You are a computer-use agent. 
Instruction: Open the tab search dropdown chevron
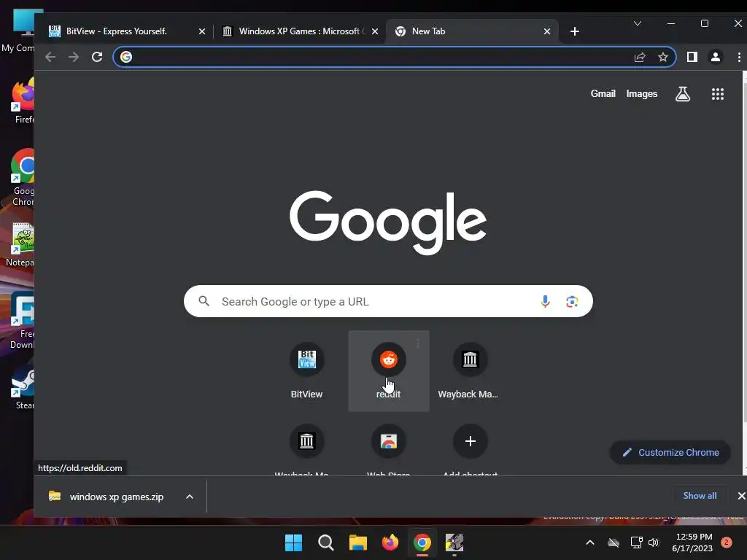pos(638,23)
